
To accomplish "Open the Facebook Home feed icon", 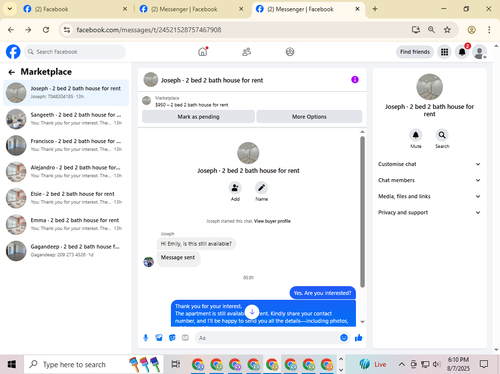I will click(203, 52).
